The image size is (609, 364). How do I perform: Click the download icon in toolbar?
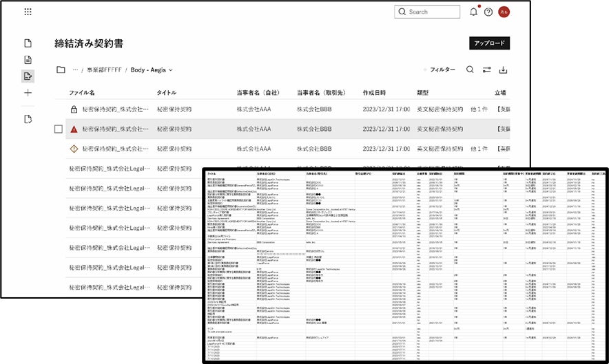tap(503, 70)
